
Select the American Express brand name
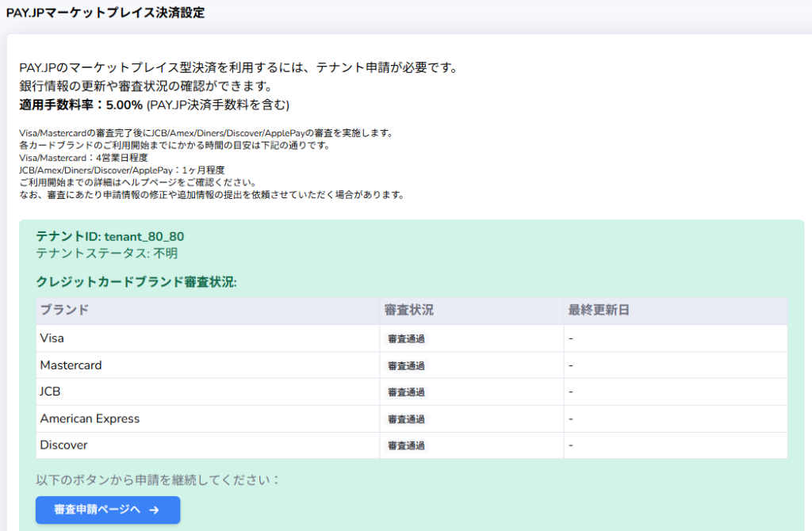(90, 418)
